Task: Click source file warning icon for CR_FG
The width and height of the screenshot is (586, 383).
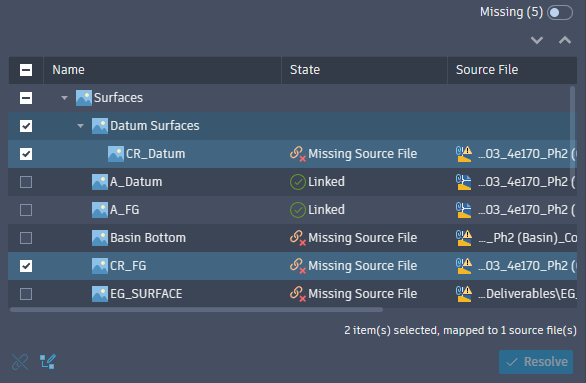Action: tap(464, 266)
